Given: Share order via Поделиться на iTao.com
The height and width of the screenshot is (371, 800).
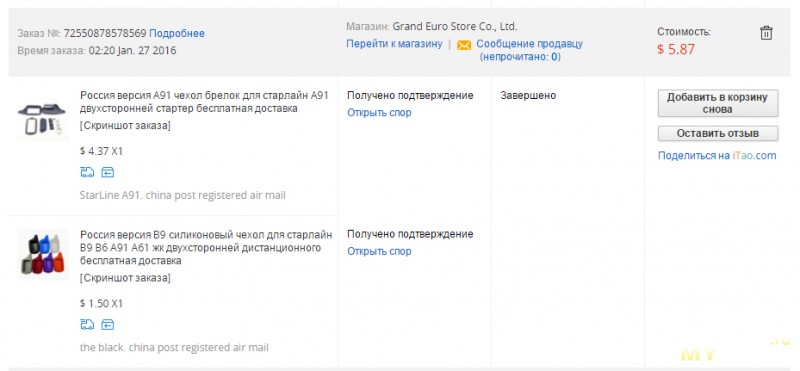Looking at the screenshot, I should [717, 156].
